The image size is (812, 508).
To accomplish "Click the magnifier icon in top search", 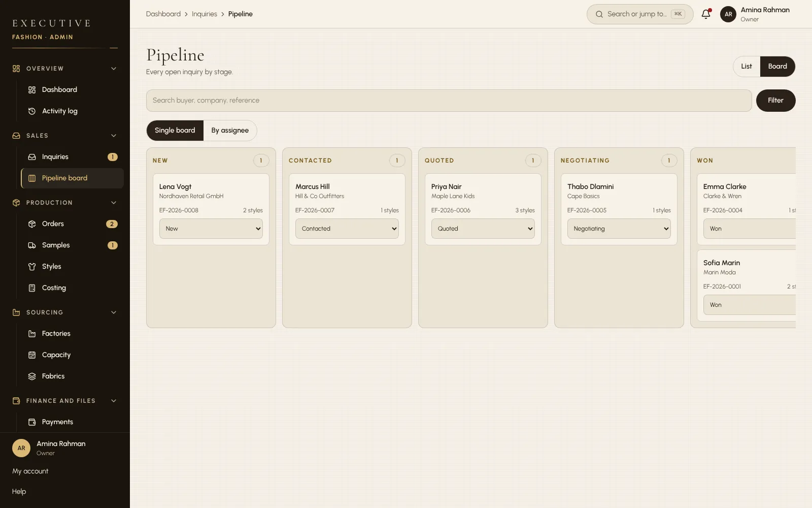I will pos(599,14).
